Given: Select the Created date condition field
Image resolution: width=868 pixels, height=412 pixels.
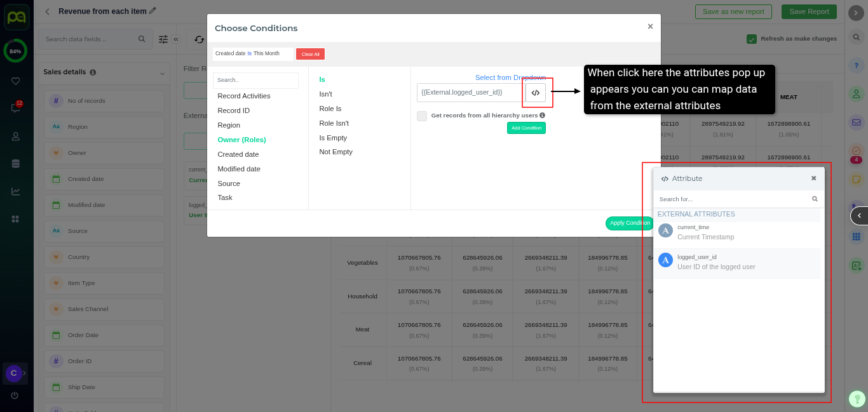Looking at the screenshot, I should click(238, 154).
